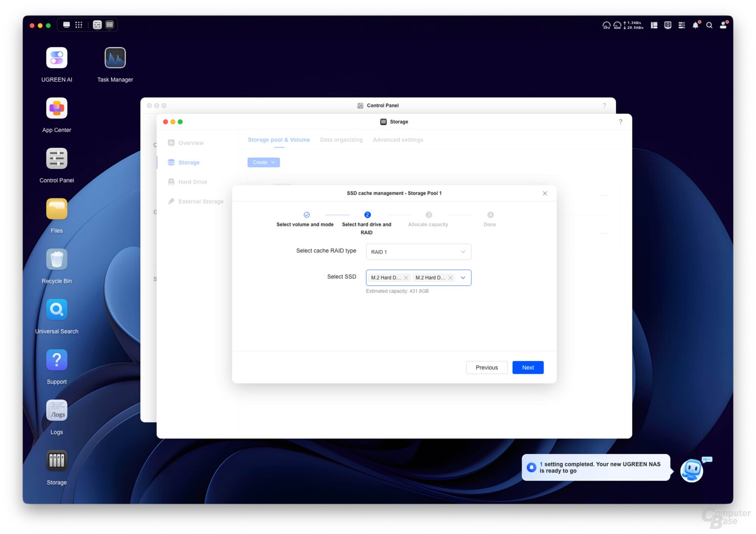Select step 2 Select hard drive and RAID
Image resolution: width=756 pixels, height=534 pixels.
[367, 223]
